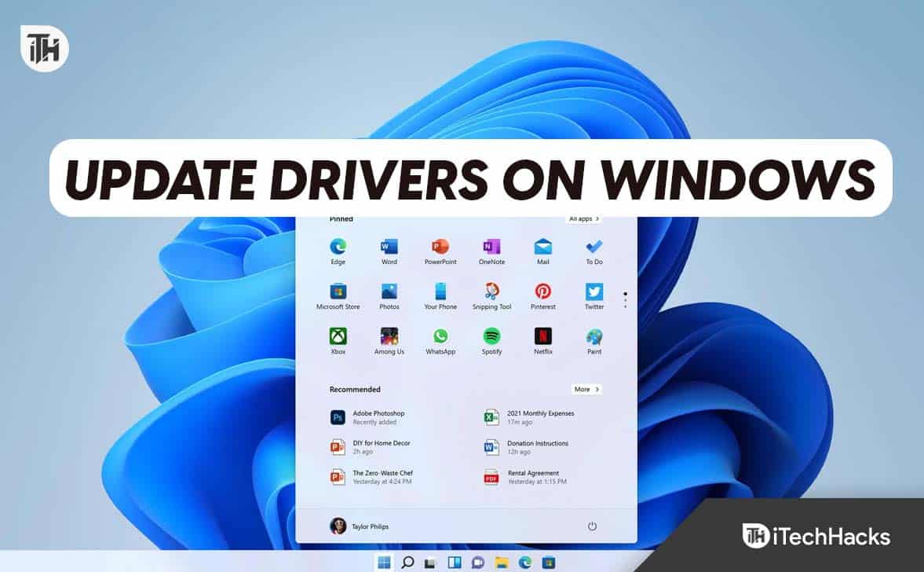Screen dimensions: 924x572
Task: Open the recommended Adobe Photoshop item
Action: pos(367,417)
